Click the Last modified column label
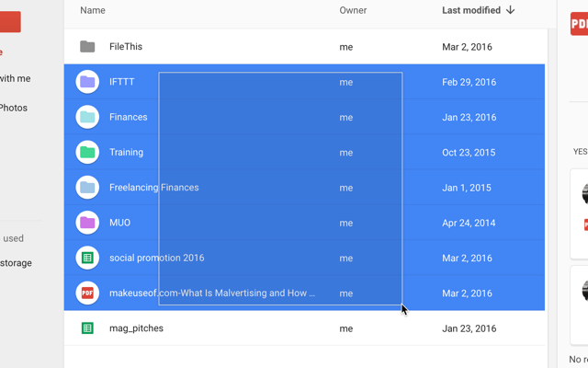Image resolution: width=588 pixels, height=368 pixels. 471,10
